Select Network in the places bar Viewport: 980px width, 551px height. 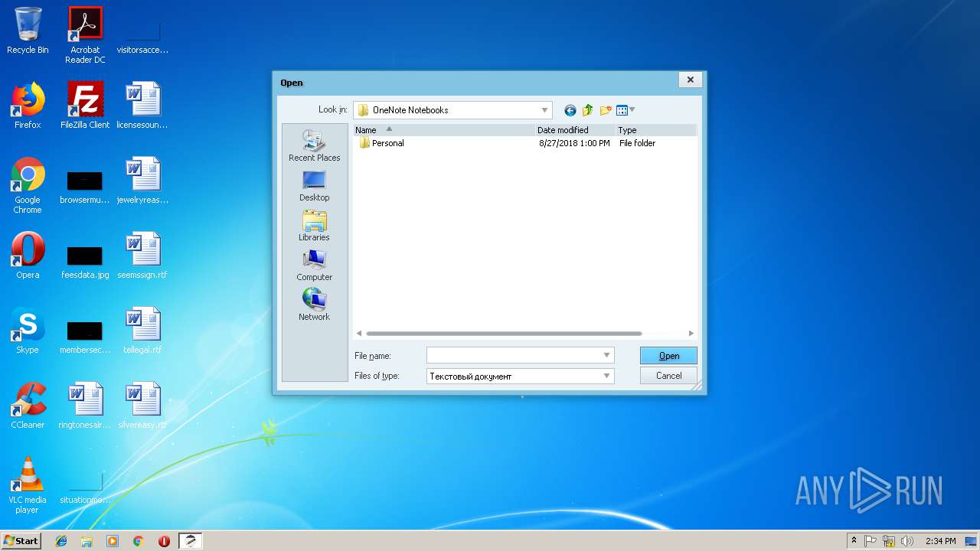pyautogui.click(x=314, y=305)
